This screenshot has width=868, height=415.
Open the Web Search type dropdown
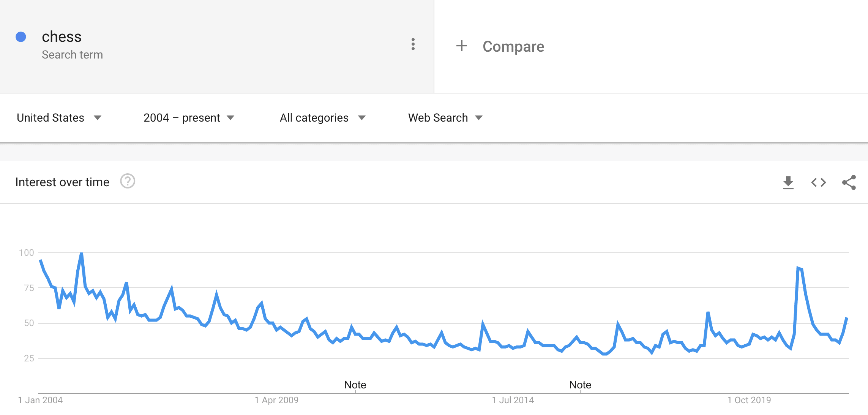pyautogui.click(x=445, y=118)
